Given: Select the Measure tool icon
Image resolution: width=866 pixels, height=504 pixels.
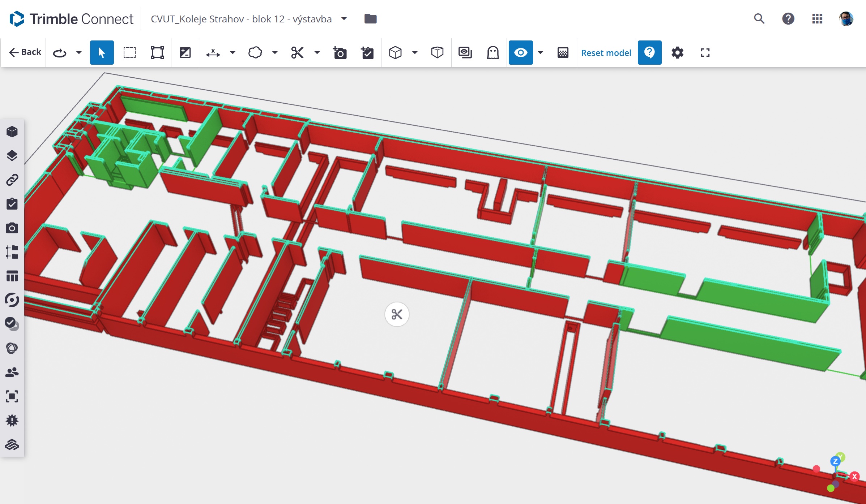Looking at the screenshot, I should [x=213, y=53].
